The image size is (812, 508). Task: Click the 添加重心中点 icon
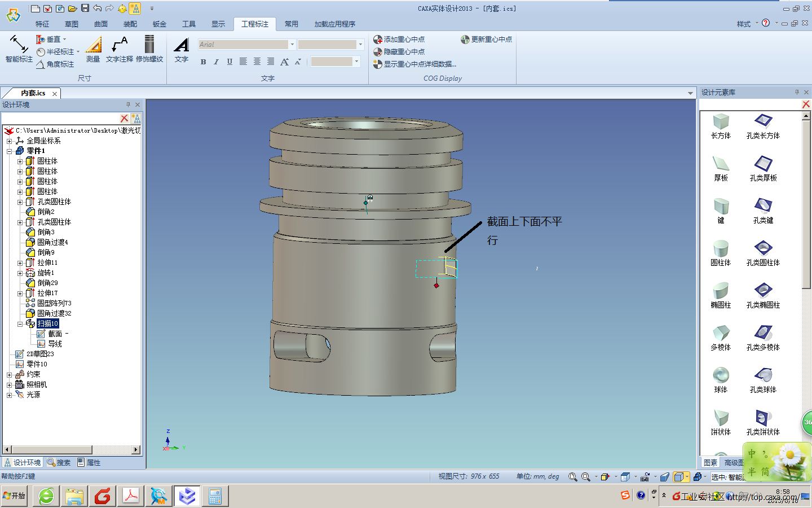[x=378, y=40]
